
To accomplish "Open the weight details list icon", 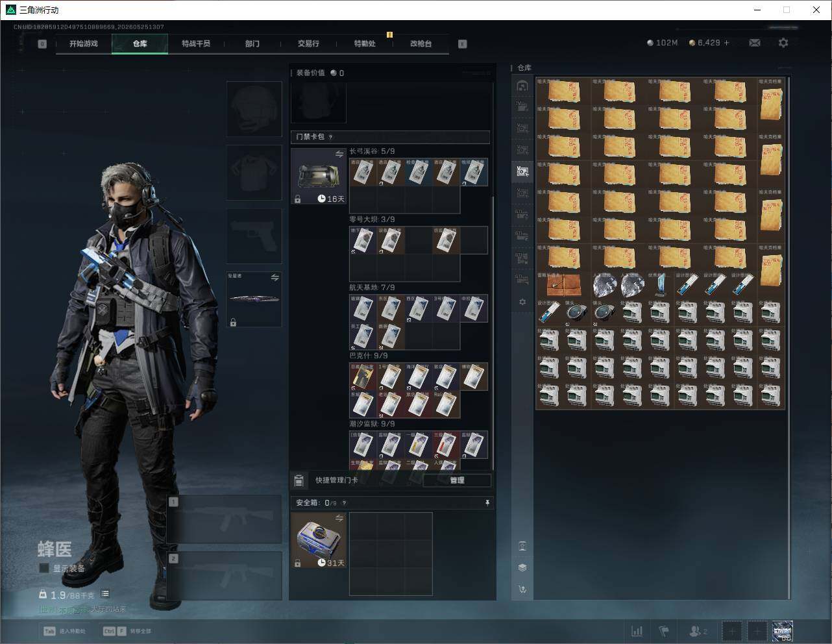I will 105,594.
